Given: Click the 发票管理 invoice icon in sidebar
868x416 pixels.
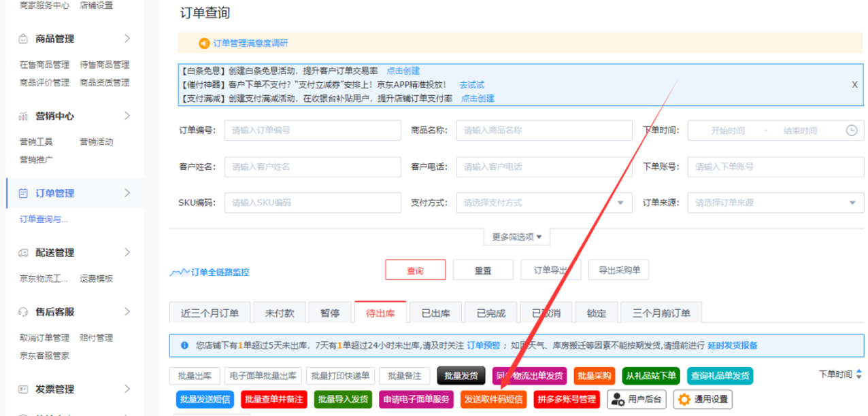Looking at the screenshot, I should [x=23, y=389].
